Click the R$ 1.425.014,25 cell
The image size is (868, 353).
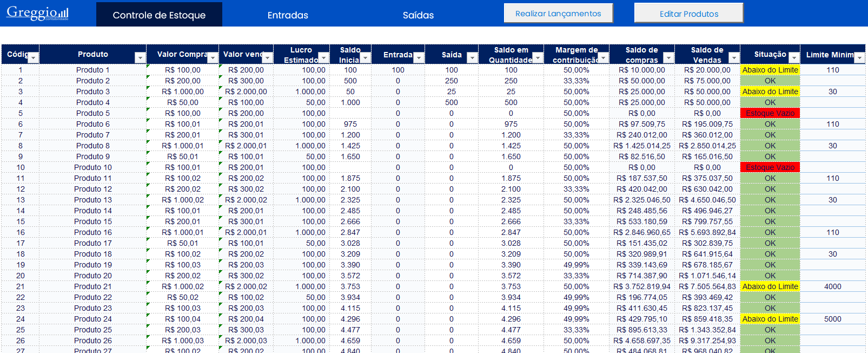point(642,146)
